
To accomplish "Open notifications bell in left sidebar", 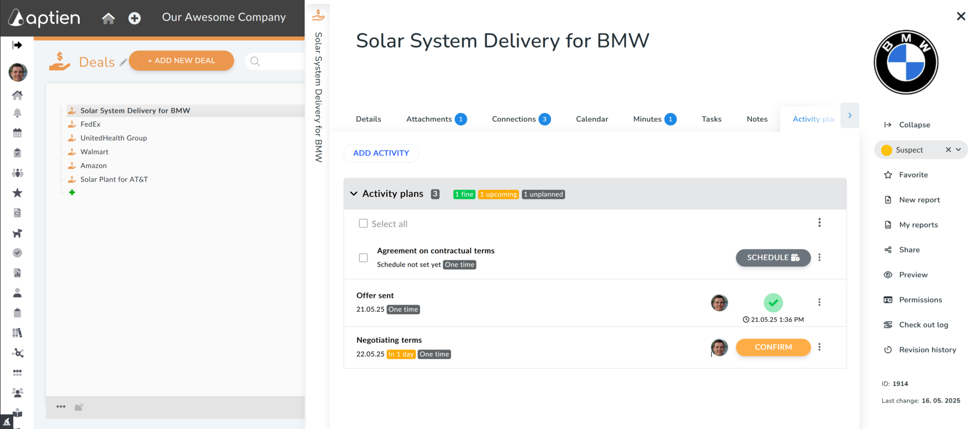I will coord(17,113).
